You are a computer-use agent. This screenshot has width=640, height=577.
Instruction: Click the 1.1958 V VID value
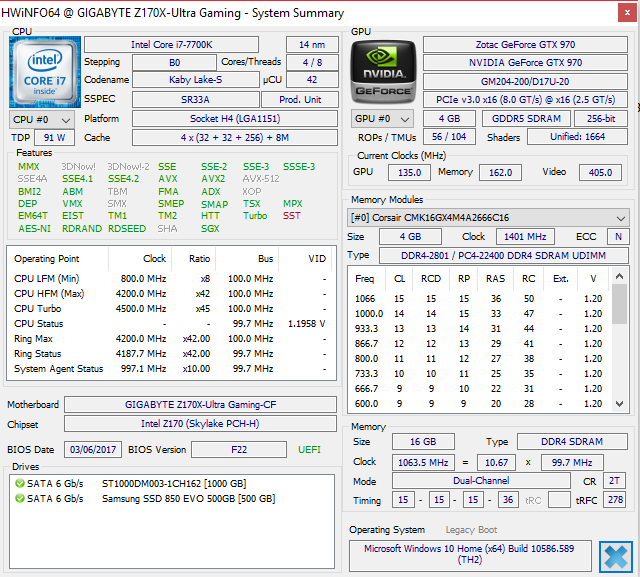coord(307,324)
